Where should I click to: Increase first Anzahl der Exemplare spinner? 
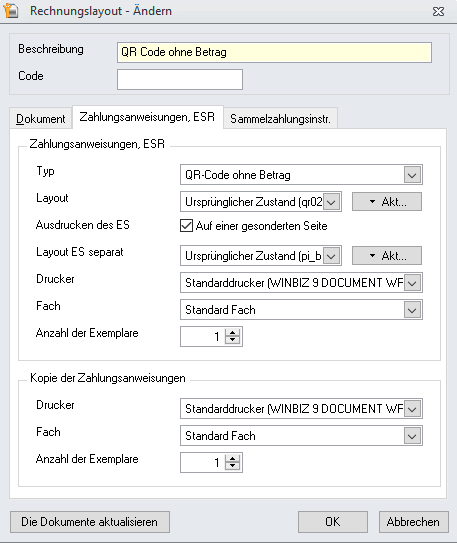click(x=232, y=332)
